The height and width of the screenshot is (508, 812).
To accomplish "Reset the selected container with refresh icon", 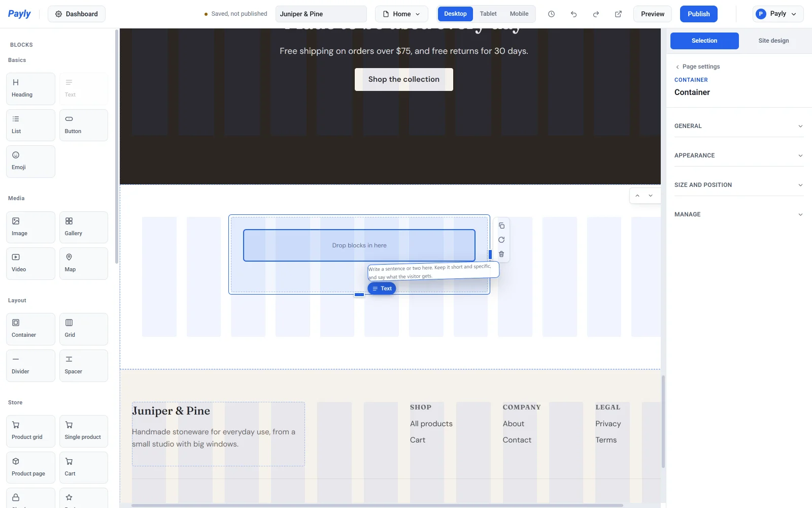I will 501,240.
